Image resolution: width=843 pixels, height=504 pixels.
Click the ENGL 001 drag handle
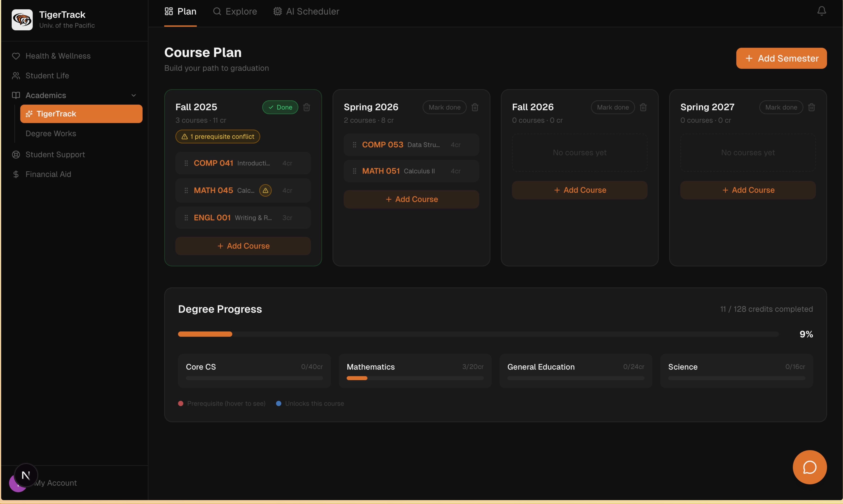click(x=186, y=218)
